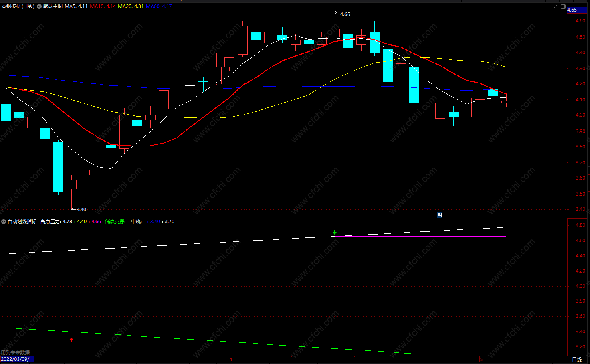Image resolution: width=590 pixels, height=364 pixels.
Task: Click the white 3.70 indicator value
Action: [x=170, y=222]
